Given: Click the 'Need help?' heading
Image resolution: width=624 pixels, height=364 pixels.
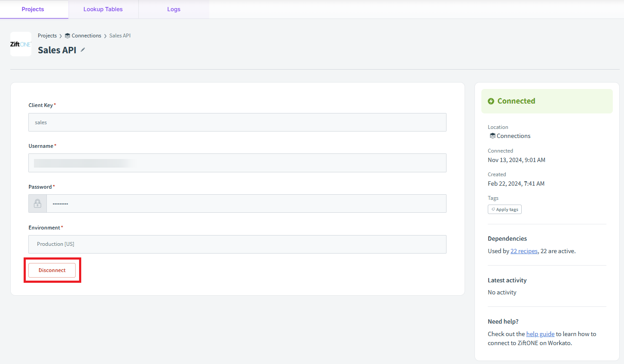Looking at the screenshot, I should tap(503, 321).
